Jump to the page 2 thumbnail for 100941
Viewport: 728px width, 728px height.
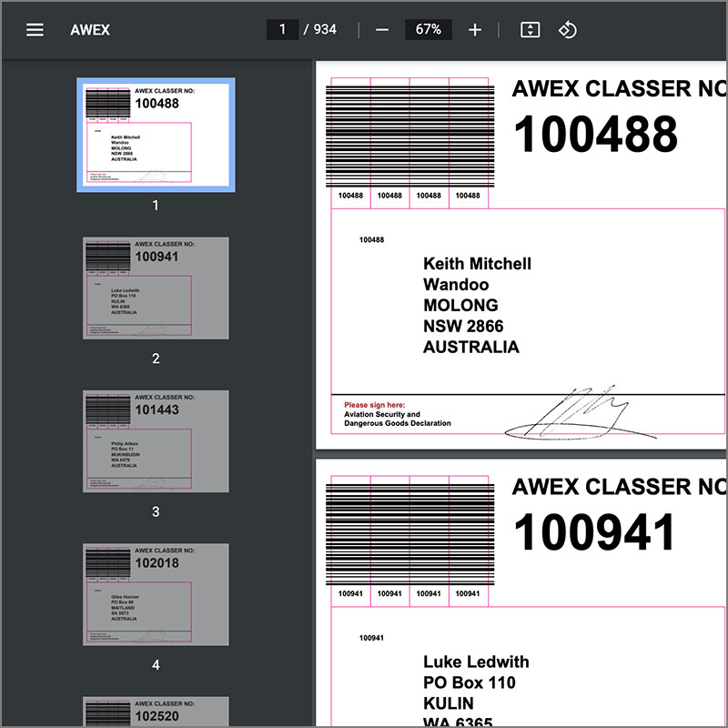coord(156,288)
